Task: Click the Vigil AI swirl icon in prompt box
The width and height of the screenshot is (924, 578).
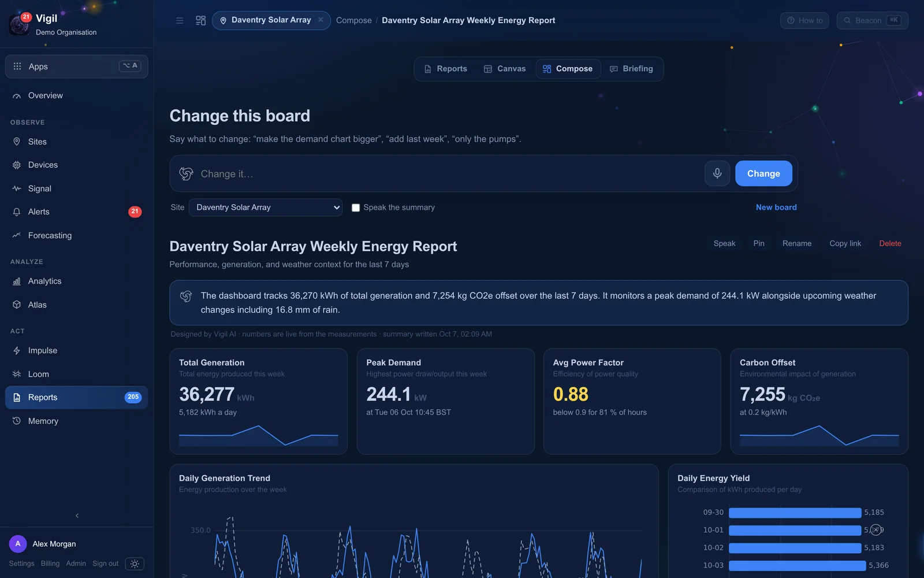Action: [x=186, y=173]
